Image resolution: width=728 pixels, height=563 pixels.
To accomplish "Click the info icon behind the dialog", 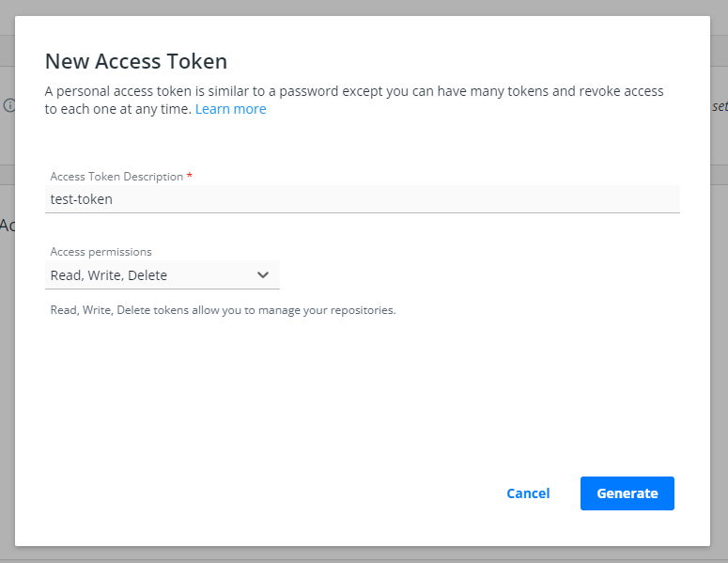I will click(x=8, y=105).
